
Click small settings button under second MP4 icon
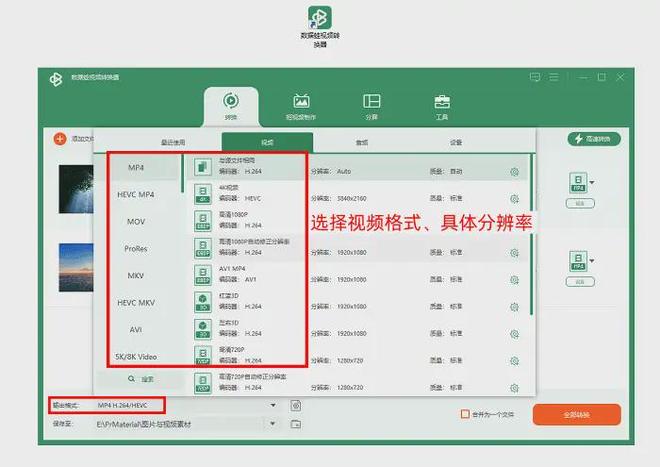[x=580, y=282]
